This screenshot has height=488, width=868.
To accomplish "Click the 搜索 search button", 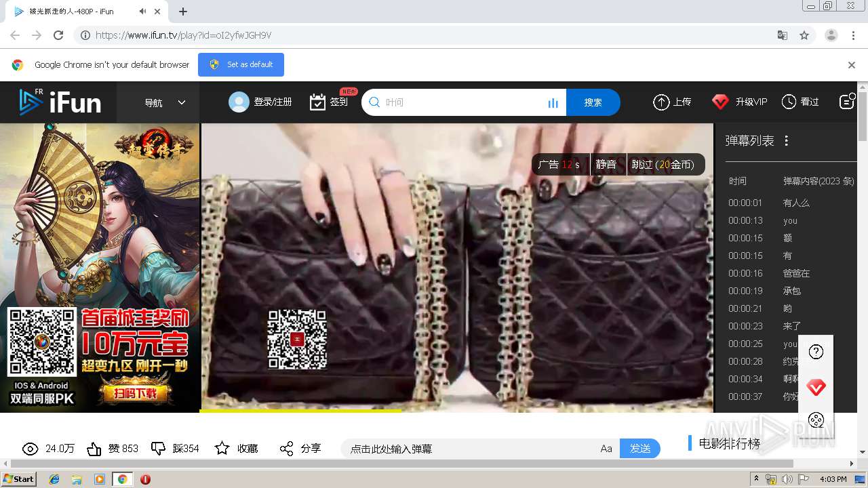I will coord(593,102).
